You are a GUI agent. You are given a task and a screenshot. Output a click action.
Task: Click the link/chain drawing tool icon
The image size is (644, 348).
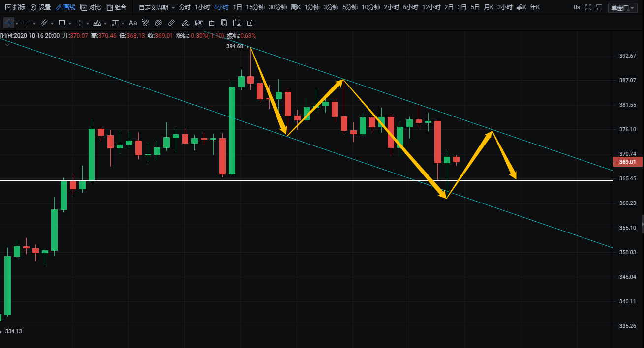click(x=158, y=23)
